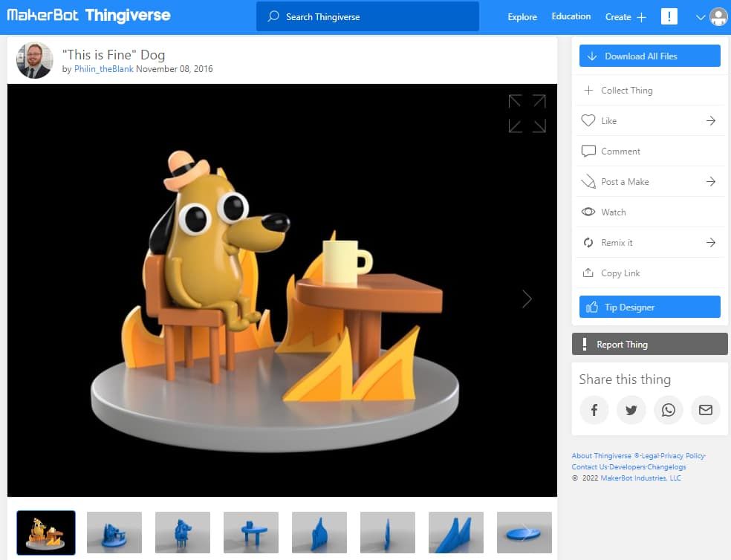Image resolution: width=731 pixels, height=560 pixels.
Task: Open WhatsApp sharing for this thing
Action: tap(668, 410)
